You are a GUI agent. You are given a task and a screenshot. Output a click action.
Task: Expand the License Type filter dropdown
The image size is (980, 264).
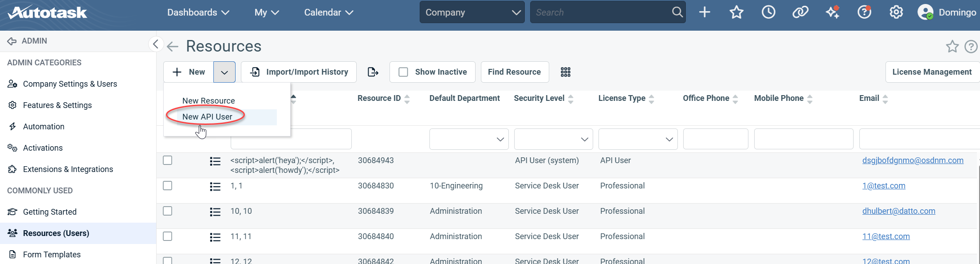point(638,140)
